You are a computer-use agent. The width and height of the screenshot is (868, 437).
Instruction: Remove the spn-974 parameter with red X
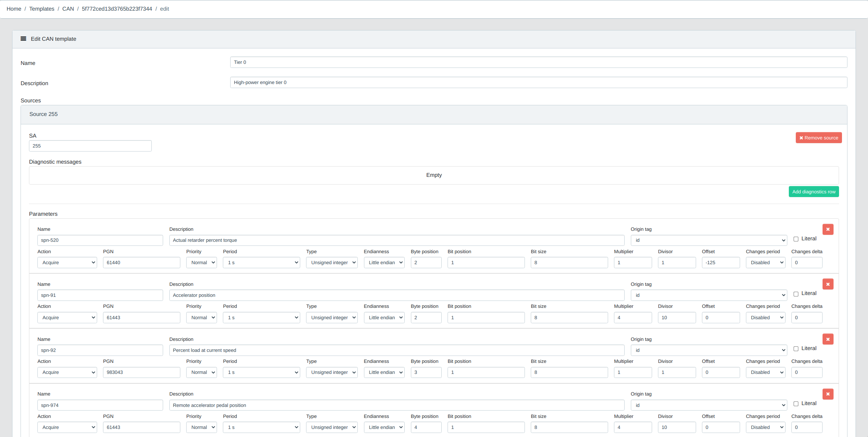pyautogui.click(x=828, y=394)
